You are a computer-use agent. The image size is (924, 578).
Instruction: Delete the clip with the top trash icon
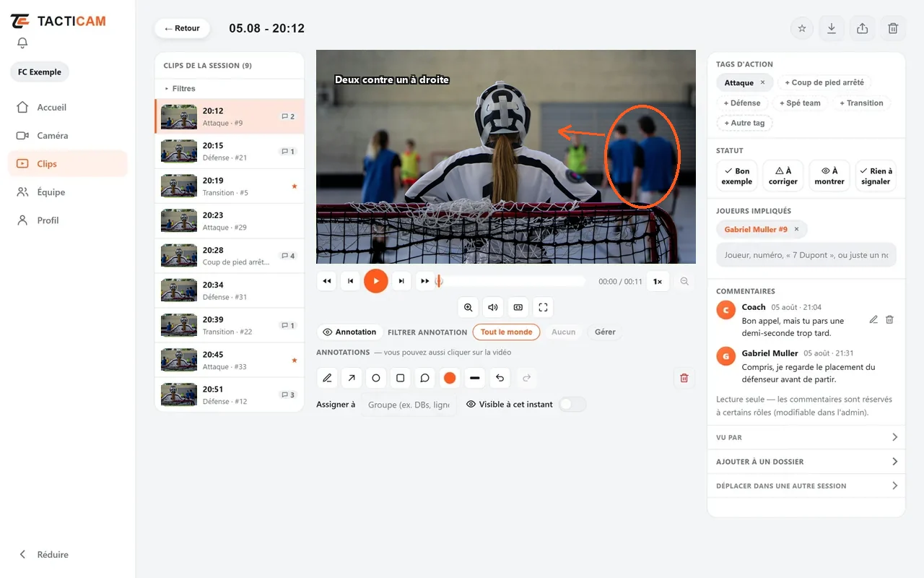tap(893, 28)
